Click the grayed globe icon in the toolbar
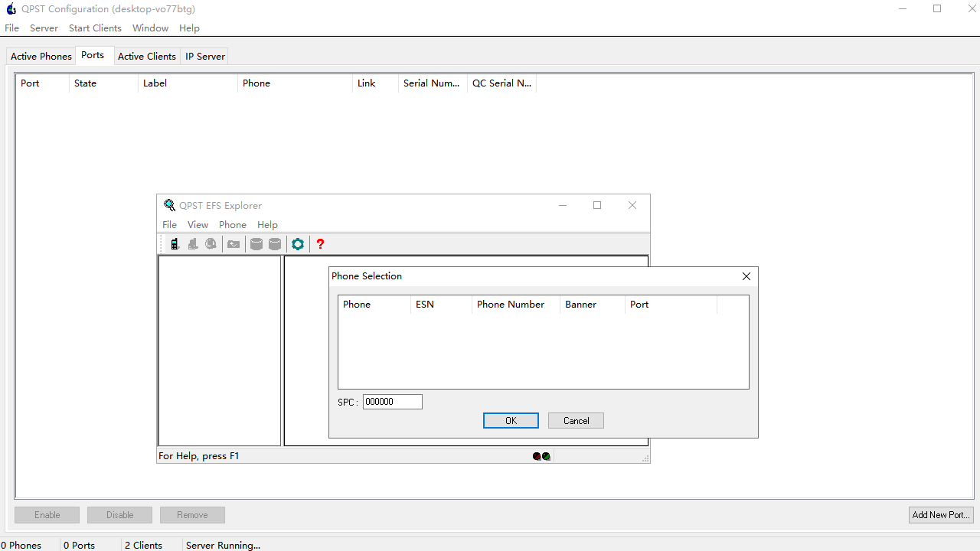 point(211,244)
